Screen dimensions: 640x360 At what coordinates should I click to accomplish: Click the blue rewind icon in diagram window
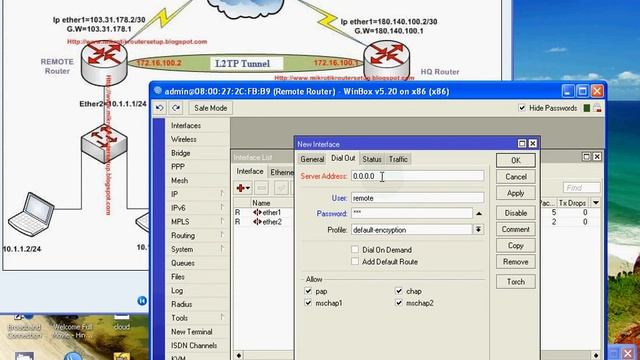[142, 301]
